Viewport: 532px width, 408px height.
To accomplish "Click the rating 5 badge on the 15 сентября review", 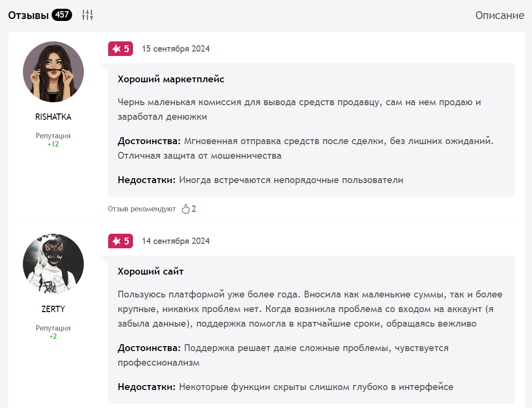I will point(120,49).
